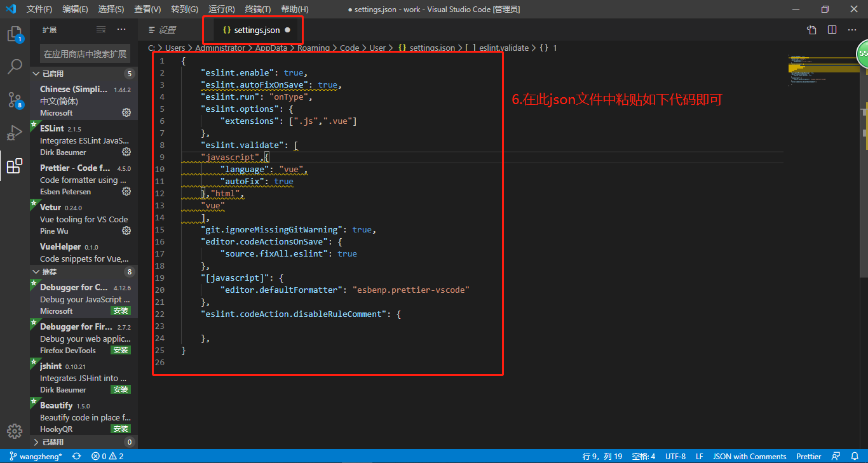This screenshot has height=463, width=868.
Task: Click the extension marketplace search box
Action: point(85,54)
